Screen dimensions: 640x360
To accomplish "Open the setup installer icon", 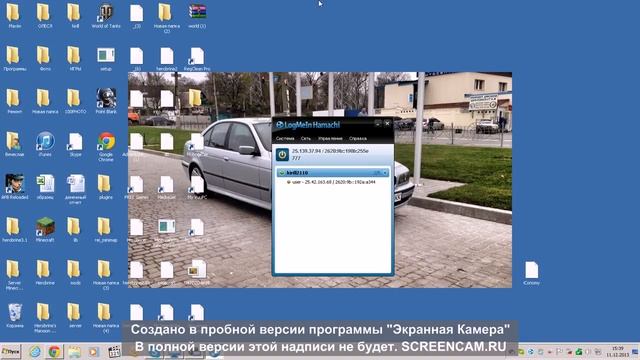I will (106, 58).
